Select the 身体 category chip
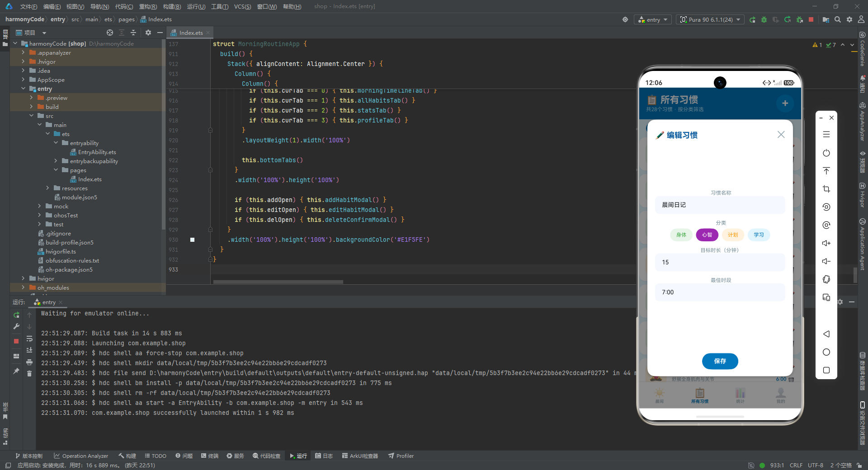Screen dimensions: 868x470 [x=681, y=235]
